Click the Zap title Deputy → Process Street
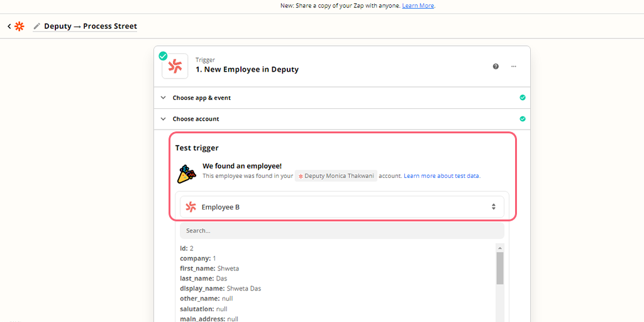644x322 pixels. pos(91,26)
